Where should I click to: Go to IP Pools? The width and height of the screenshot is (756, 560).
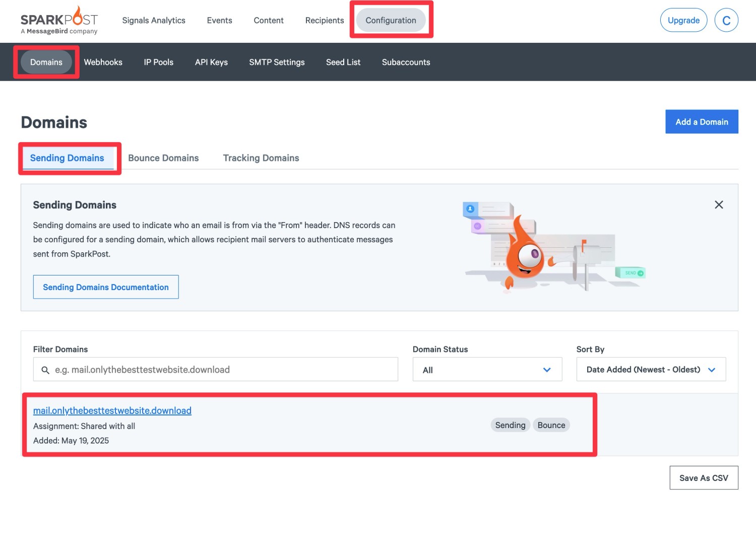(158, 62)
